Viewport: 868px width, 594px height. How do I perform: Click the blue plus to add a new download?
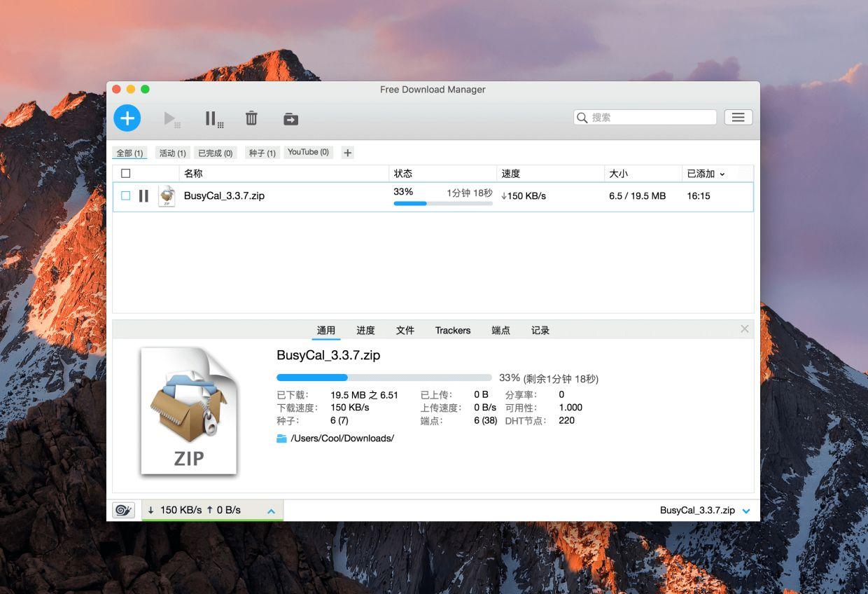pos(127,118)
